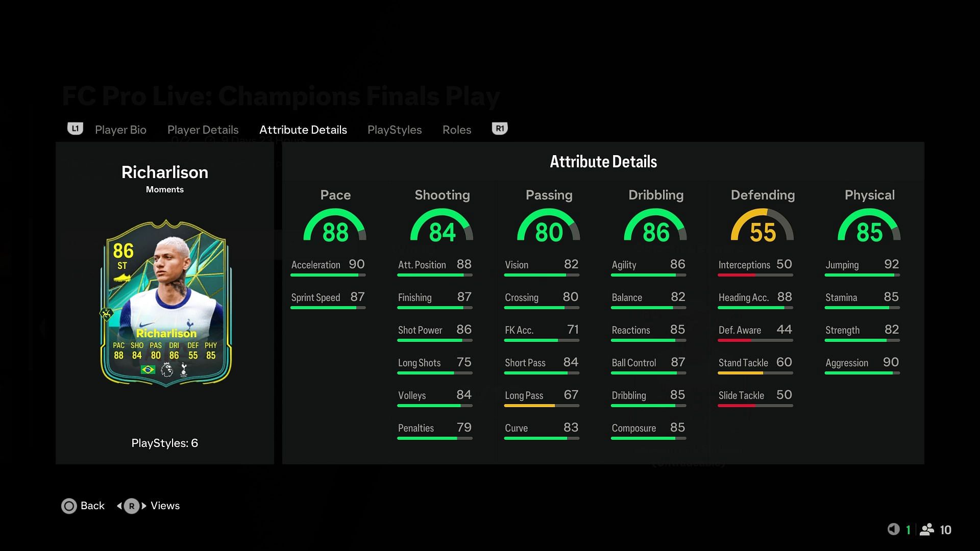The image size is (980, 551).
Task: Click the PlayStyles count icon showing 6
Action: coord(164,443)
